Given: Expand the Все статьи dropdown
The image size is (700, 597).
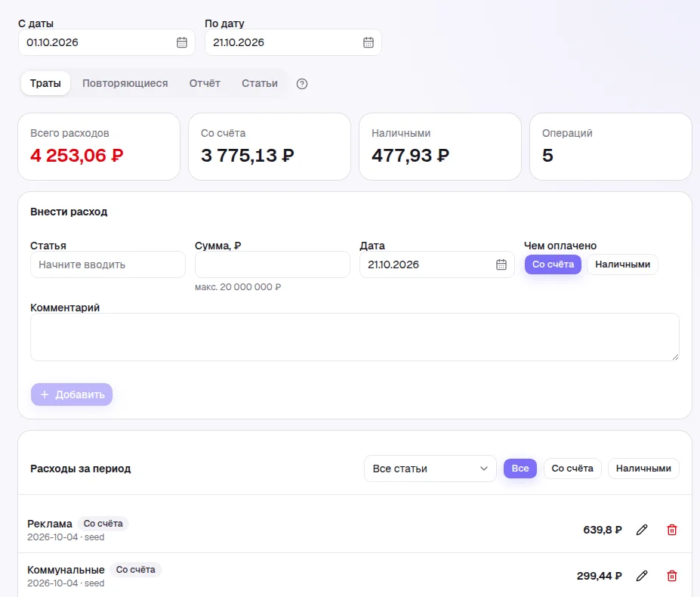Looking at the screenshot, I should click(430, 469).
